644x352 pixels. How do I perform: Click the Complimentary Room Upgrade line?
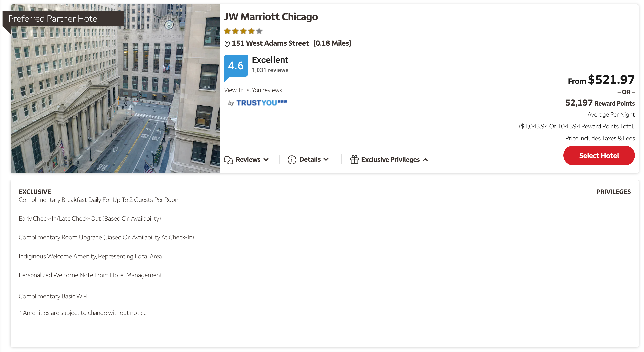click(x=106, y=237)
